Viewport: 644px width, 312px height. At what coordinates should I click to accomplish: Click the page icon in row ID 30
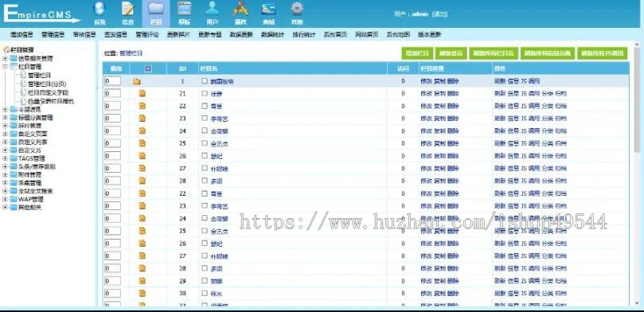(x=142, y=293)
